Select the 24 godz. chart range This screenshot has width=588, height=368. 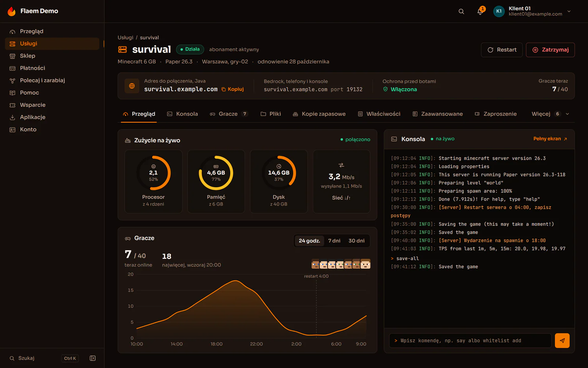pyautogui.click(x=309, y=241)
